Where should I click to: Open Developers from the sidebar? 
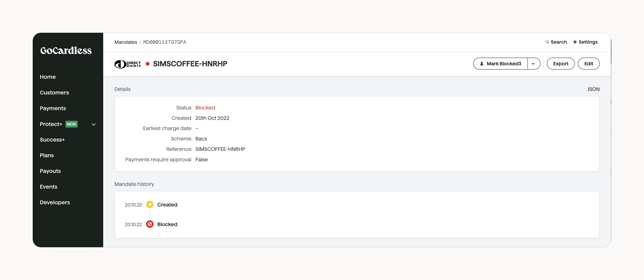coord(55,202)
